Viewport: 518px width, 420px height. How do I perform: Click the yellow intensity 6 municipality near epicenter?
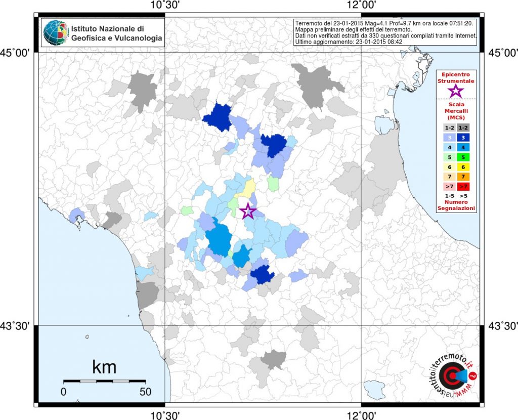pos(246,188)
